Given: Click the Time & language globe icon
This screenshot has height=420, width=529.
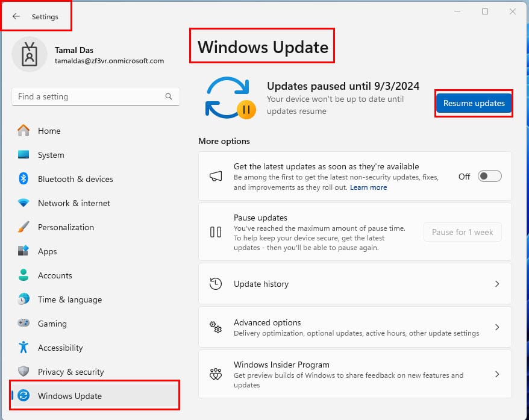Looking at the screenshot, I should click(23, 299).
